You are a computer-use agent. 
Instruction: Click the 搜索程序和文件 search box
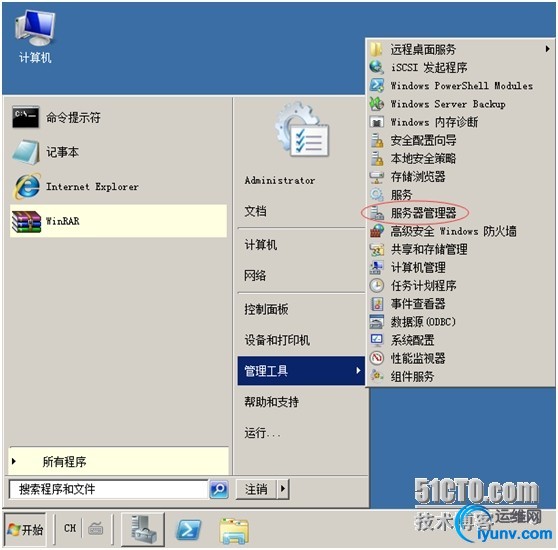(x=108, y=489)
